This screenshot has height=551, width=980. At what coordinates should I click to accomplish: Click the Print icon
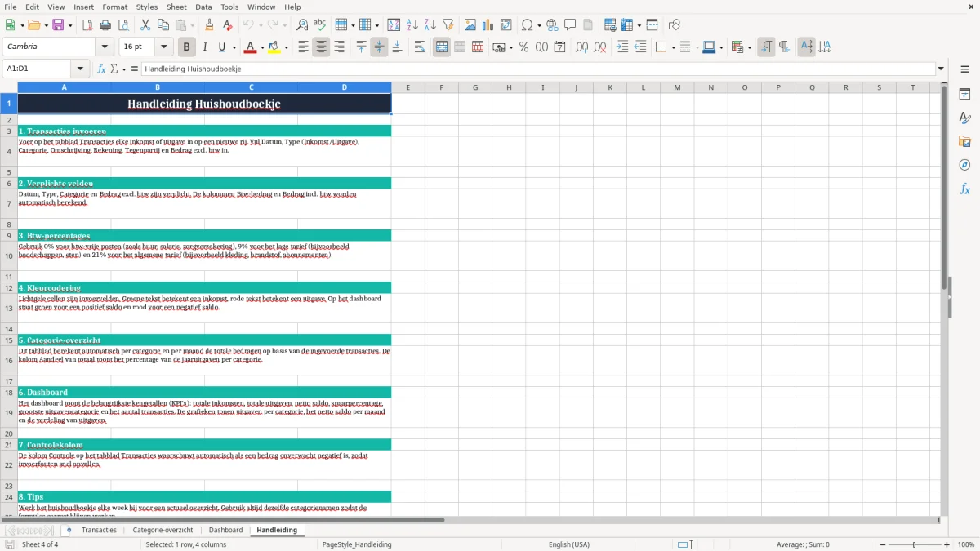pos(105,25)
